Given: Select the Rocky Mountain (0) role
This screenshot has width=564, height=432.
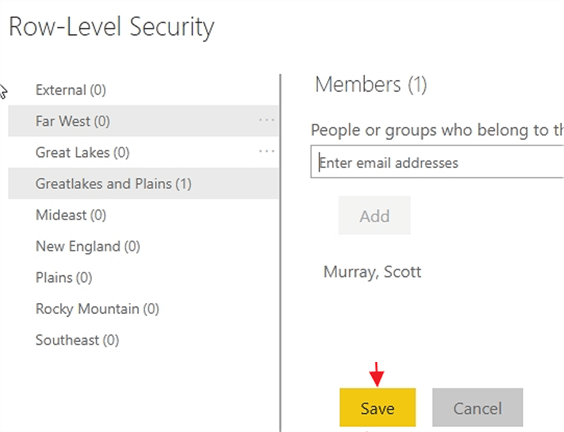Looking at the screenshot, I should pos(143,309).
